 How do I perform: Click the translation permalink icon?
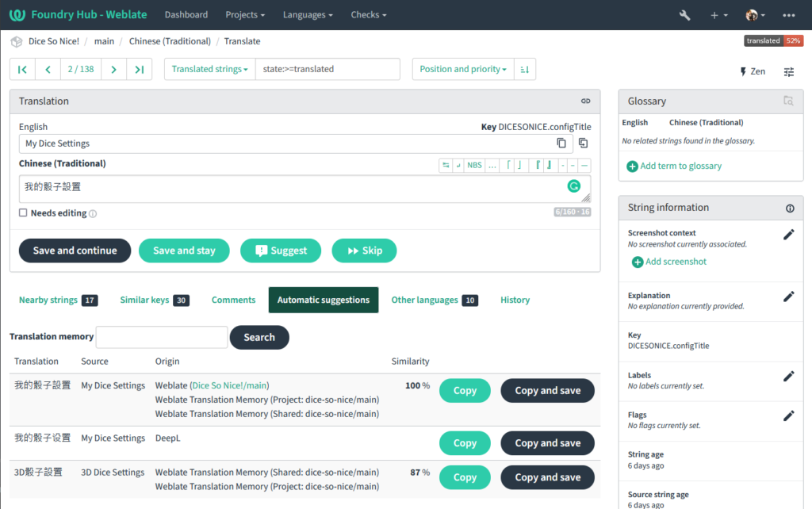coord(585,101)
